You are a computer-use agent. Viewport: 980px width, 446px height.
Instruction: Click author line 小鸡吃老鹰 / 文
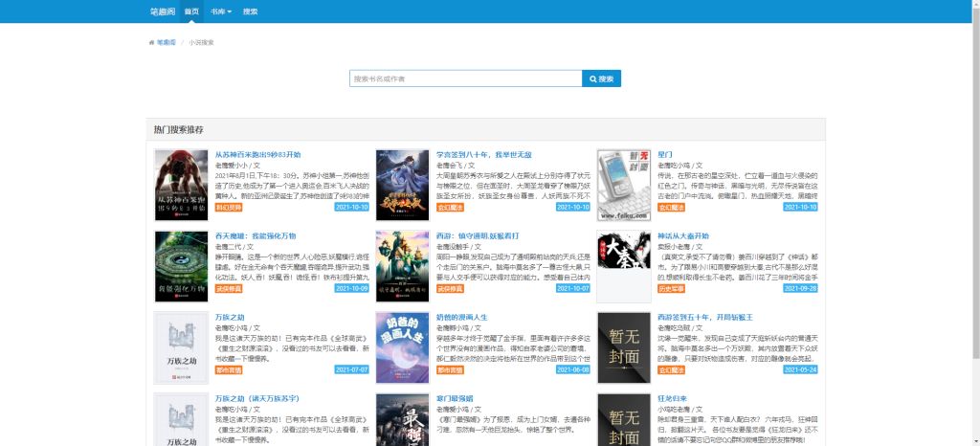pos(683,409)
